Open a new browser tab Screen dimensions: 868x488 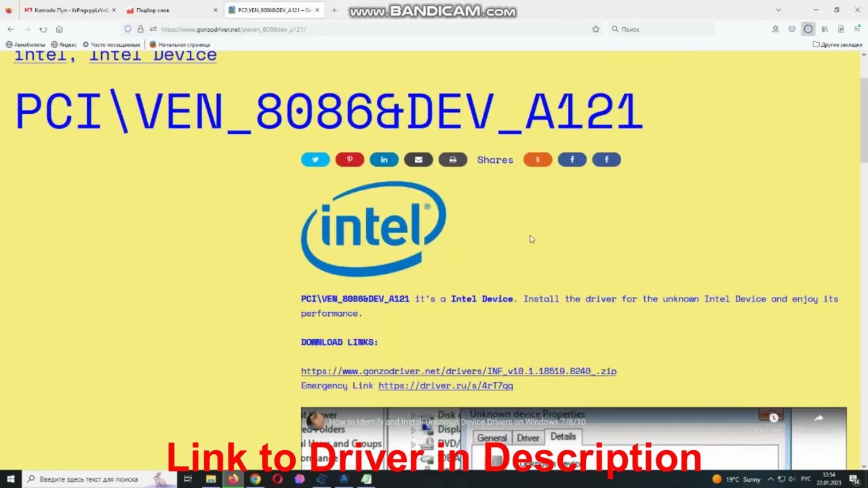coord(334,10)
